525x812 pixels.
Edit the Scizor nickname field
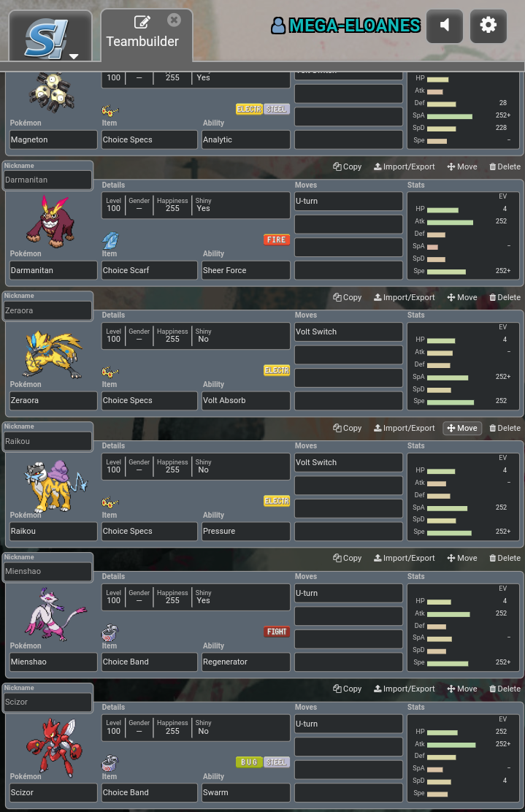47,702
